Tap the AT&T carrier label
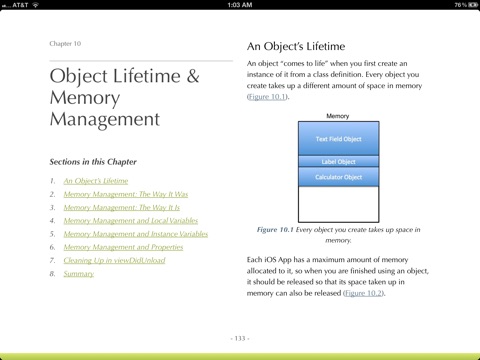This screenshot has width=480, height=360. (20, 5)
